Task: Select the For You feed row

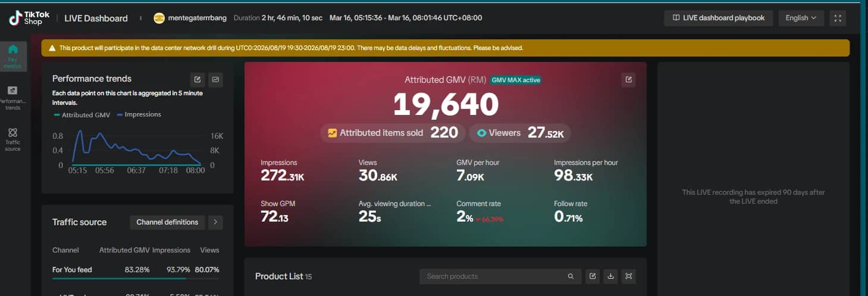Action: tap(136, 270)
